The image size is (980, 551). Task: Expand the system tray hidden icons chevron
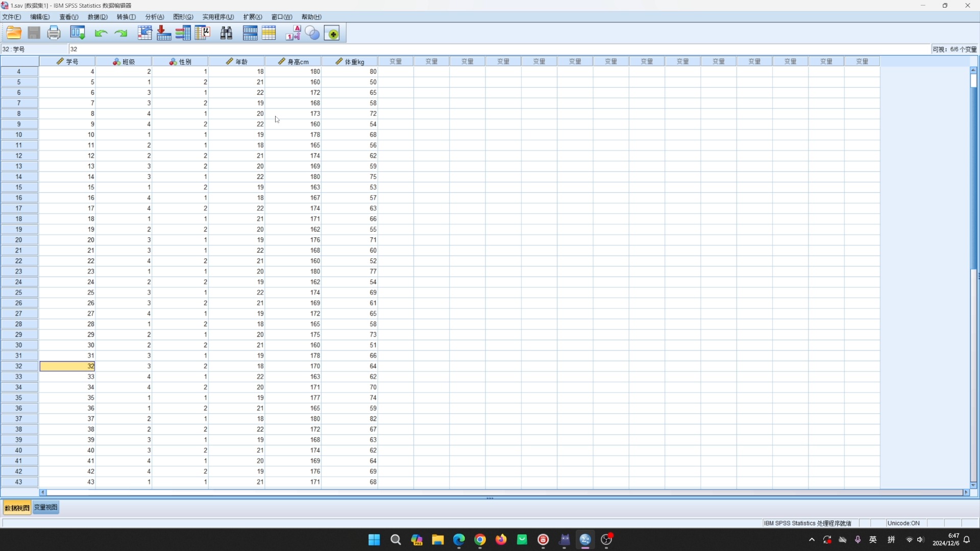click(x=812, y=540)
